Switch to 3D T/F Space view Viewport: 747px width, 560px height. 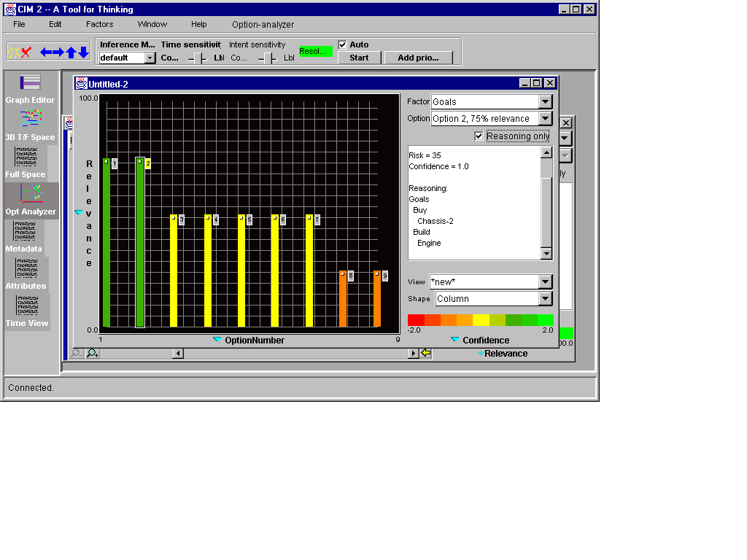point(30,125)
